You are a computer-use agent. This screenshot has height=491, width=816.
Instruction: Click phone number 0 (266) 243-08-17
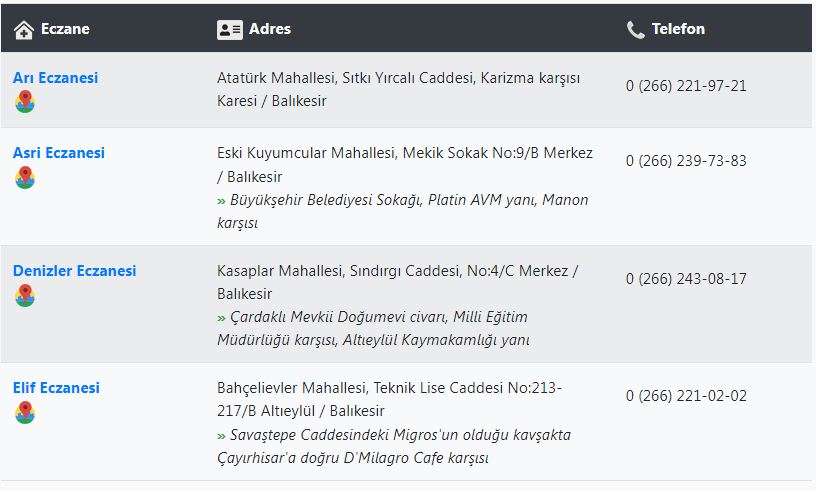pyautogui.click(x=686, y=279)
